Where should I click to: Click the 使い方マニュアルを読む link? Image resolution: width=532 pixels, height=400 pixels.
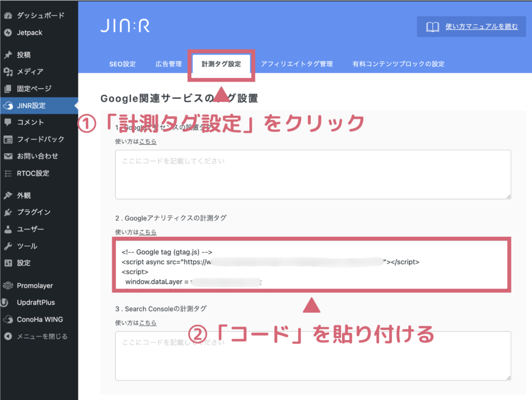482,27
